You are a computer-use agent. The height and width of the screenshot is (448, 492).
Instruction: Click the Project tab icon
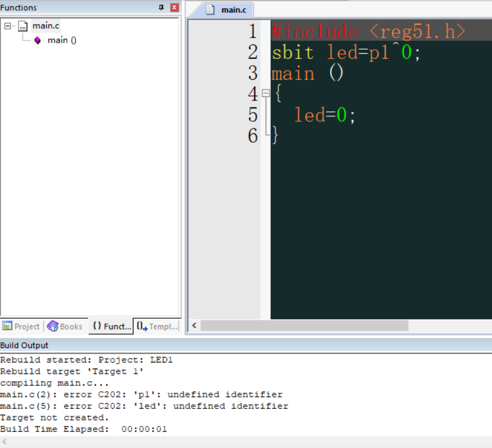point(7,326)
